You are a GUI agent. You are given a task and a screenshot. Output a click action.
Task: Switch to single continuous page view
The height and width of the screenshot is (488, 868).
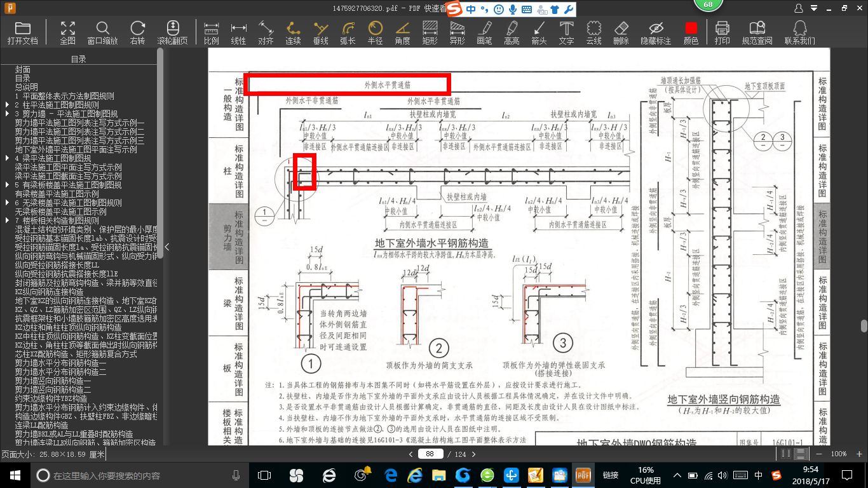coord(801,454)
